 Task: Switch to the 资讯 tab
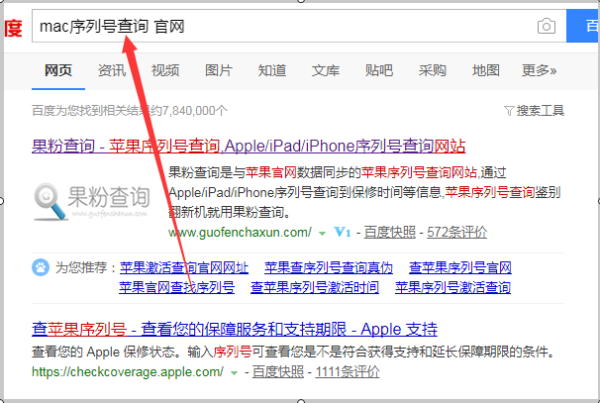pos(112,70)
